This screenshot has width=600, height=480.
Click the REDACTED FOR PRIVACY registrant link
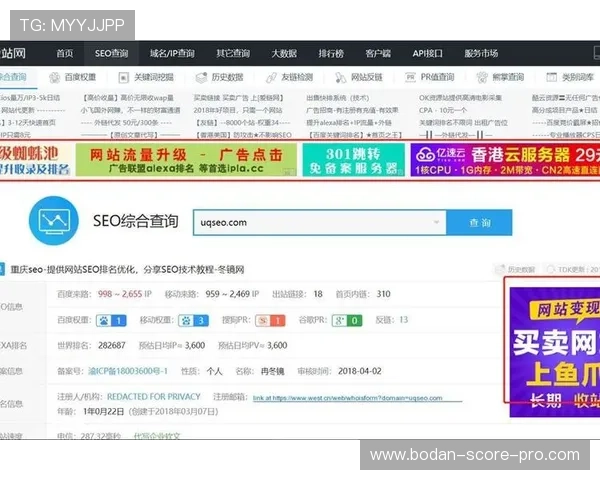point(153,397)
